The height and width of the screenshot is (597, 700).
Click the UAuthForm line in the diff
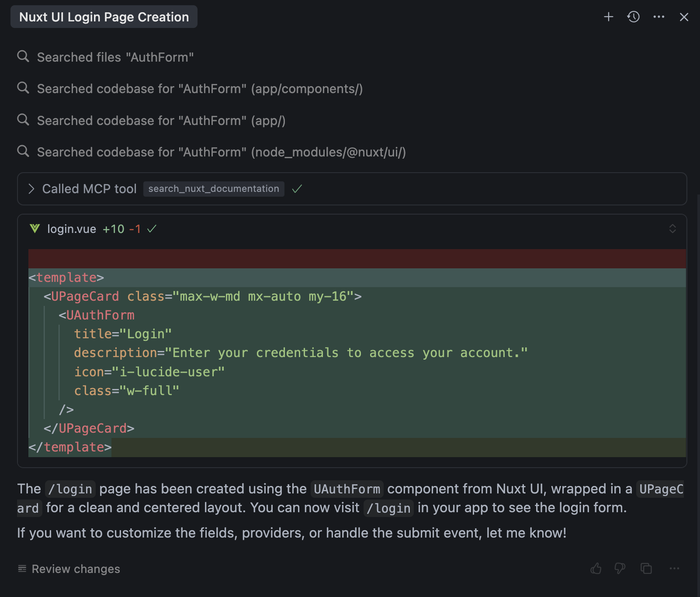[x=100, y=315]
